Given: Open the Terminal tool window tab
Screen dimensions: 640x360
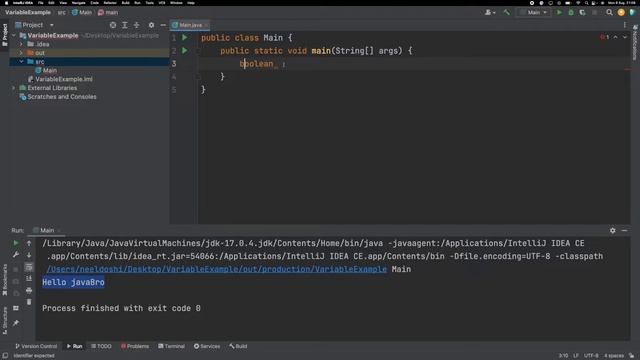Looking at the screenshot, I should tap(171, 346).
